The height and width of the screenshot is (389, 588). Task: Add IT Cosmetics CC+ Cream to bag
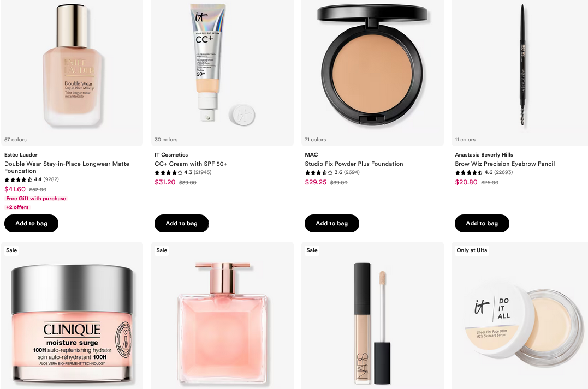tap(181, 223)
